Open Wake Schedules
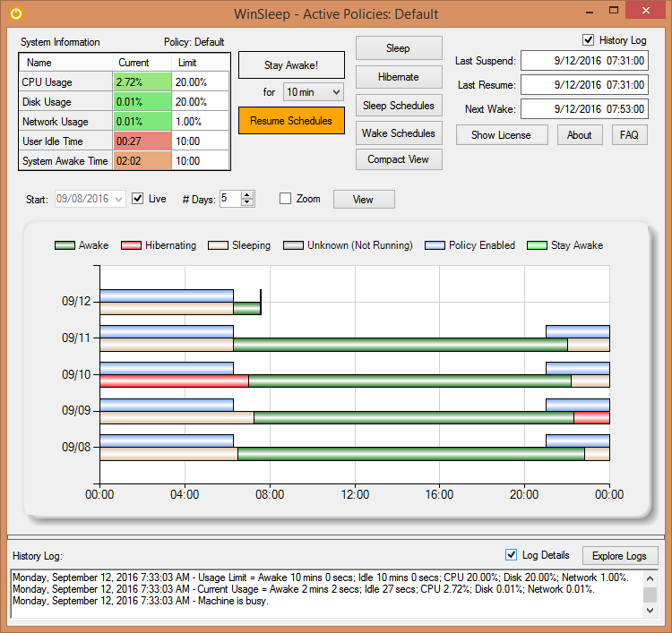Screen dimensions: 672x633 399,133
